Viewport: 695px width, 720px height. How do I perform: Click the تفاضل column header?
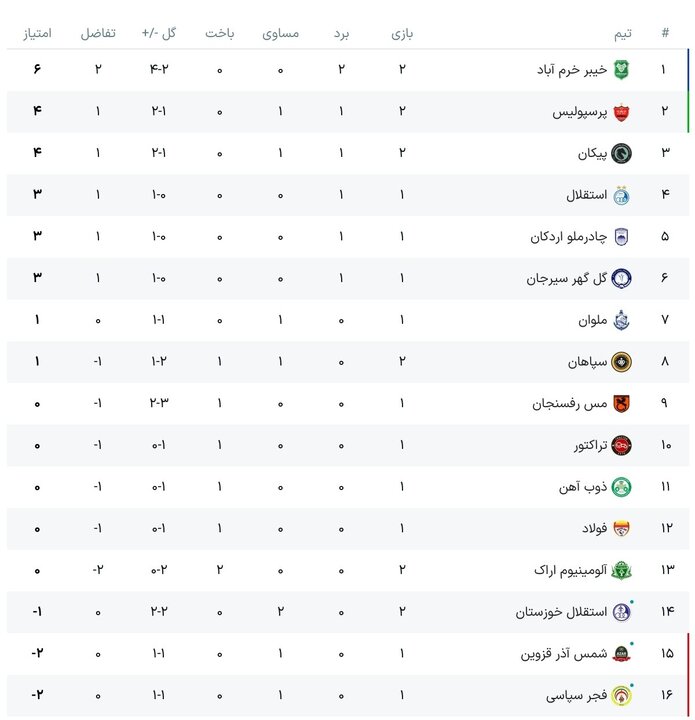click(x=98, y=33)
